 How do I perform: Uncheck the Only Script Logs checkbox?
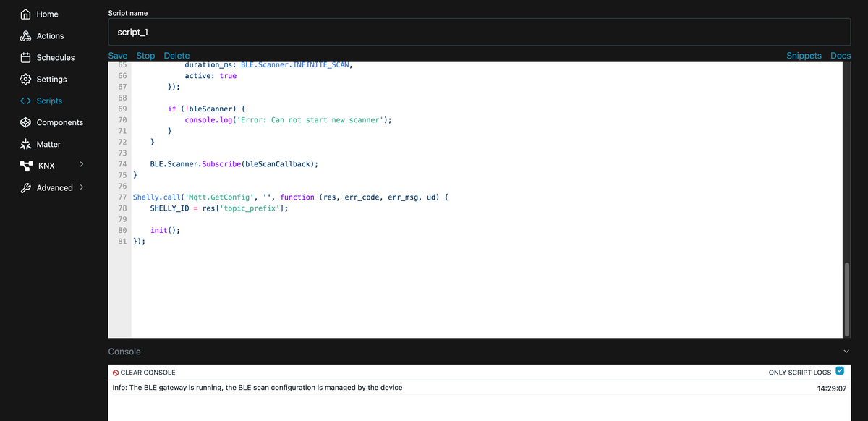pos(839,372)
